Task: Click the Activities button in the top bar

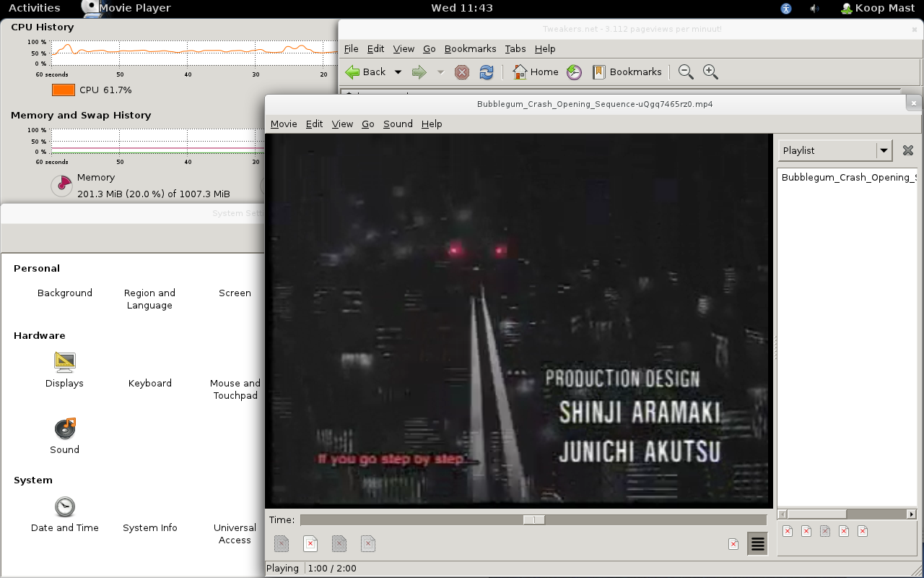Action: click(35, 8)
